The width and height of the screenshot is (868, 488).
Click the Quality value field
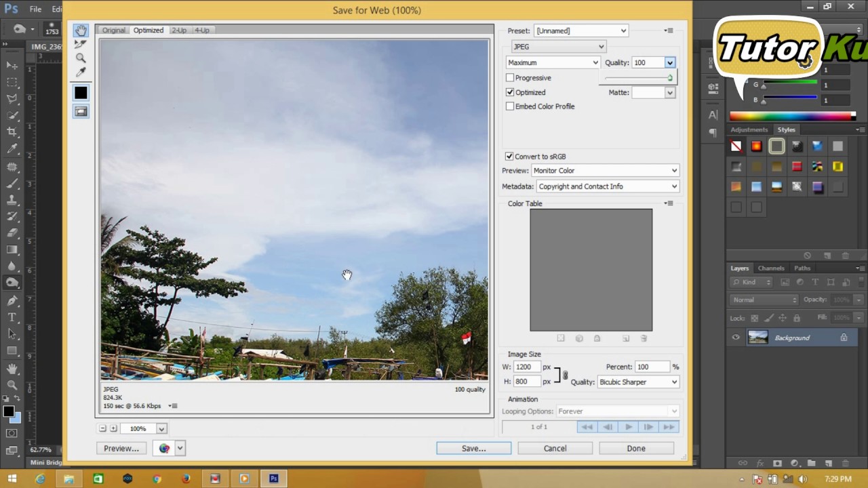(648, 62)
